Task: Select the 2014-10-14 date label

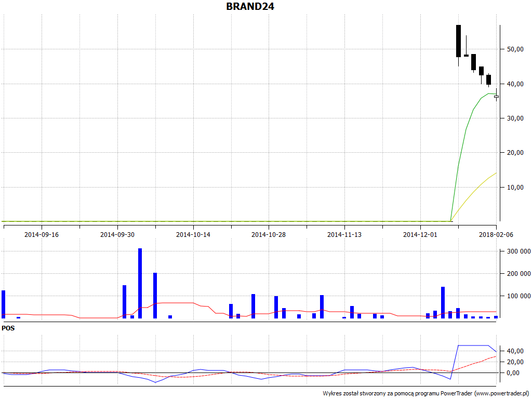Action: pos(193,234)
